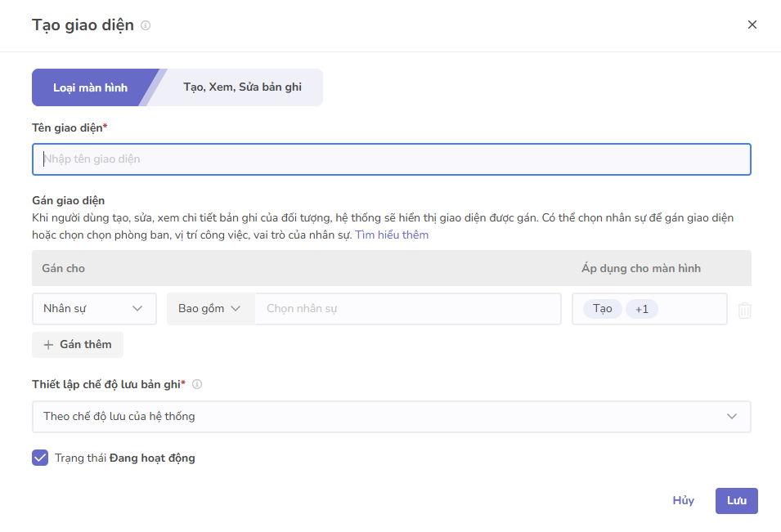This screenshot has height=532, width=781.
Task: Click the trash icon to remove the assignment row
Action: (747, 309)
